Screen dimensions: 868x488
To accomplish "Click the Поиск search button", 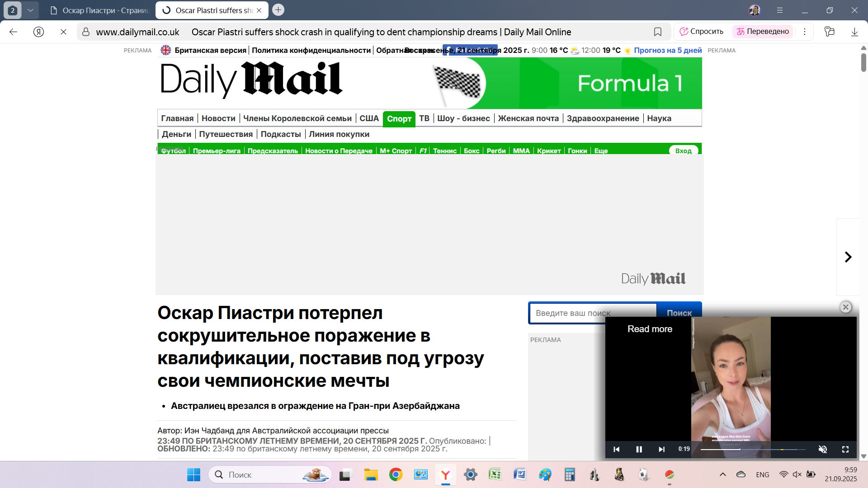I will [679, 313].
